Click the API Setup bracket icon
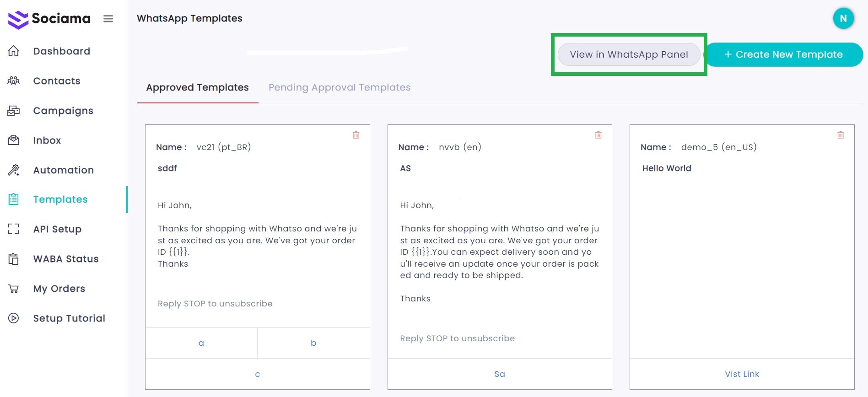 point(14,229)
